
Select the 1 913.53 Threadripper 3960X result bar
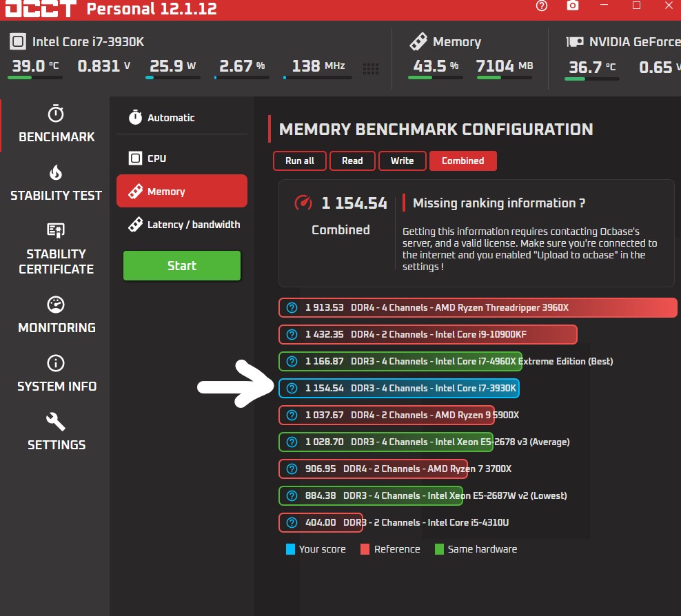coord(478,307)
